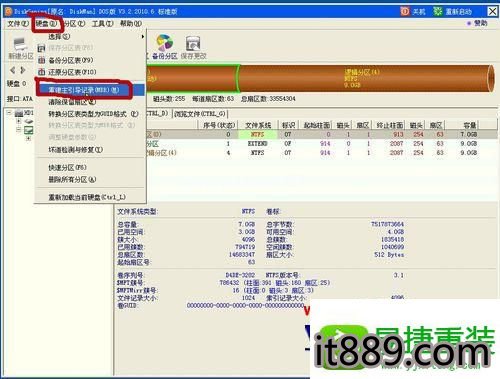This screenshot has height=379, width=500.
Task: Close the DiskGenius window with X
Action: coord(492,11)
